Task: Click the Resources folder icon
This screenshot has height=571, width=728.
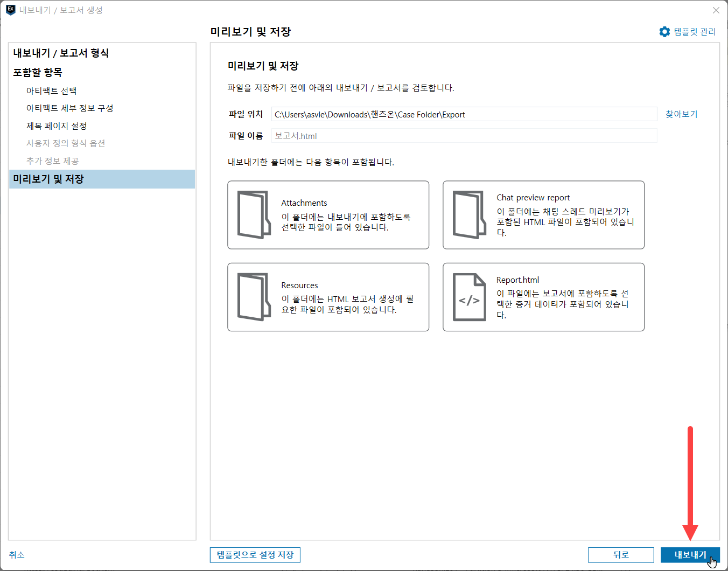Action: (254, 297)
